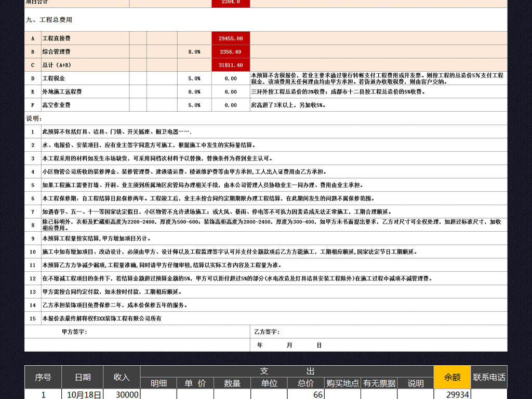
Task: Click the income cell showing 30000
Action: pos(122,394)
